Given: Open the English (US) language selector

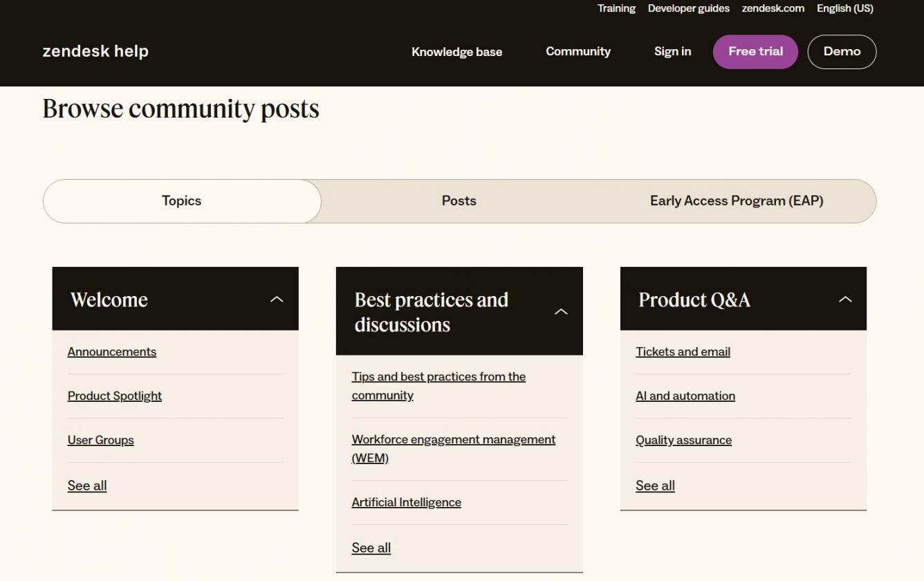Looking at the screenshot, I should [x=844, y=8].
